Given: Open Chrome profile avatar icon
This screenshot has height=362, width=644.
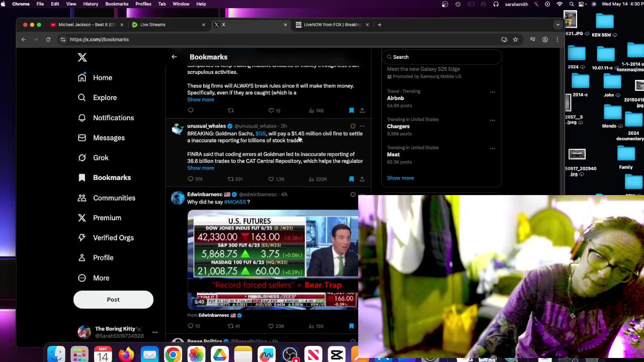Looking at the screenshot, I should (545, 39).
